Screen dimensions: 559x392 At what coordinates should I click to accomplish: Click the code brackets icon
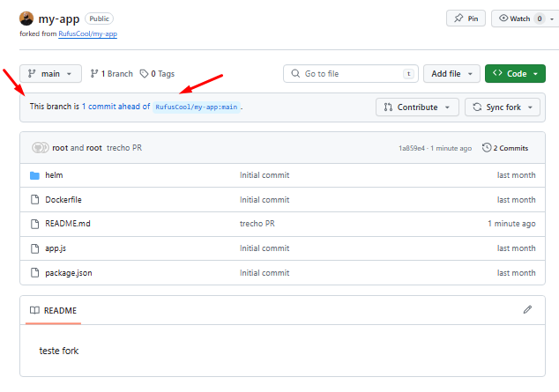click(x=497, y=73)
